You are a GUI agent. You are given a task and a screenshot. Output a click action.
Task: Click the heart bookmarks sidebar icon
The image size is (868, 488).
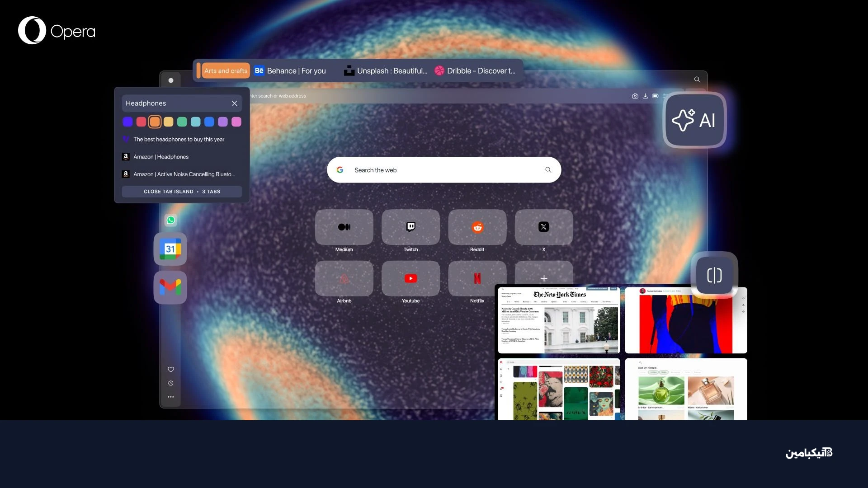pyautogui.click(x=171, y=369)
